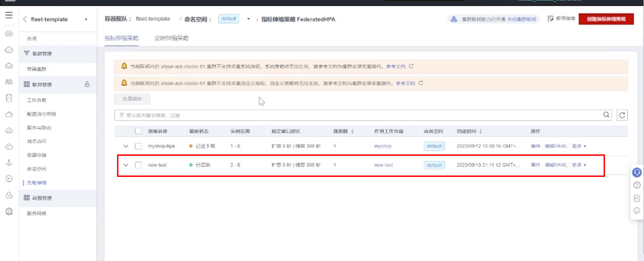
Task: Click 事件 for the myshop-hpa row
Action: tap(535, 146)
